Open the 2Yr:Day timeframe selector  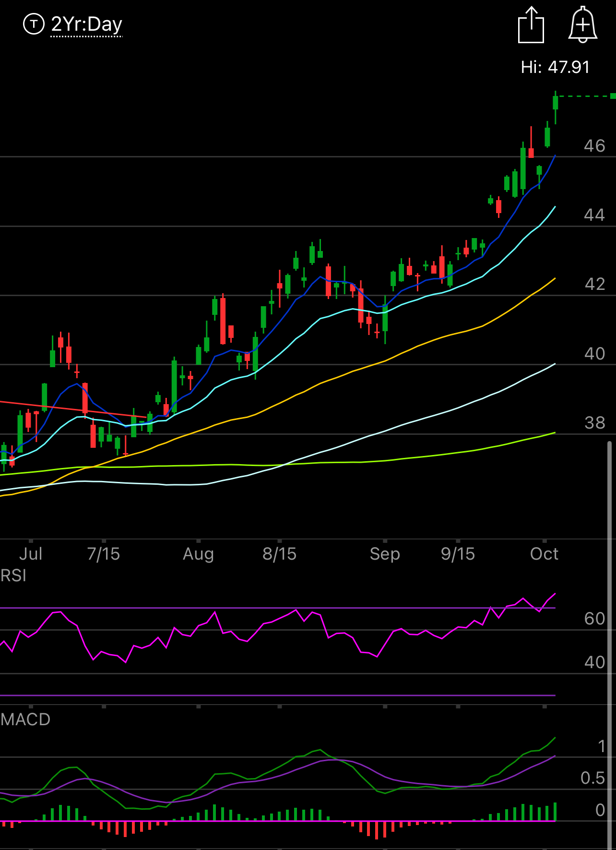tap(87, 24)
